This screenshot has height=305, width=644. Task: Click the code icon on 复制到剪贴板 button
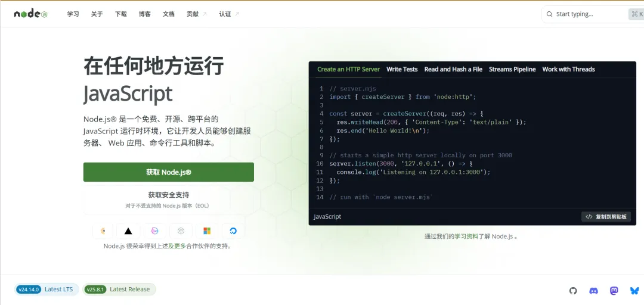pos(589,217)
